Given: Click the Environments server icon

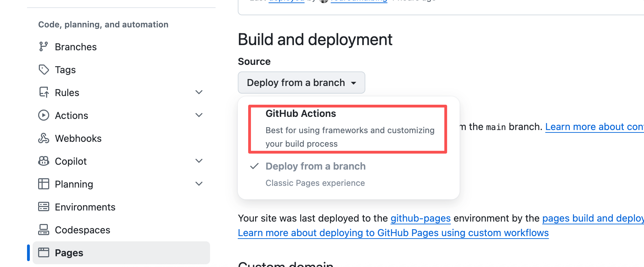Looking at the screenshot, I should click(44, 207).
